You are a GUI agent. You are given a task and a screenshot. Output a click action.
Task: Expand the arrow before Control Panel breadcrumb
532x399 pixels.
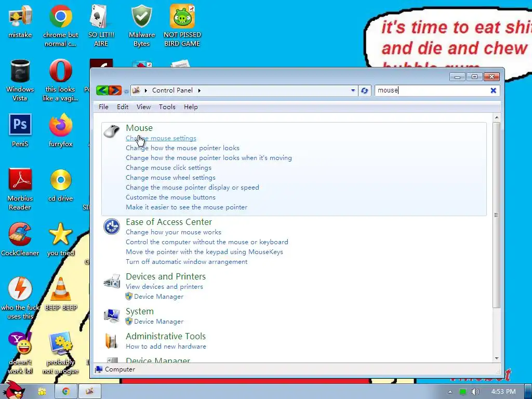(146, 90)
